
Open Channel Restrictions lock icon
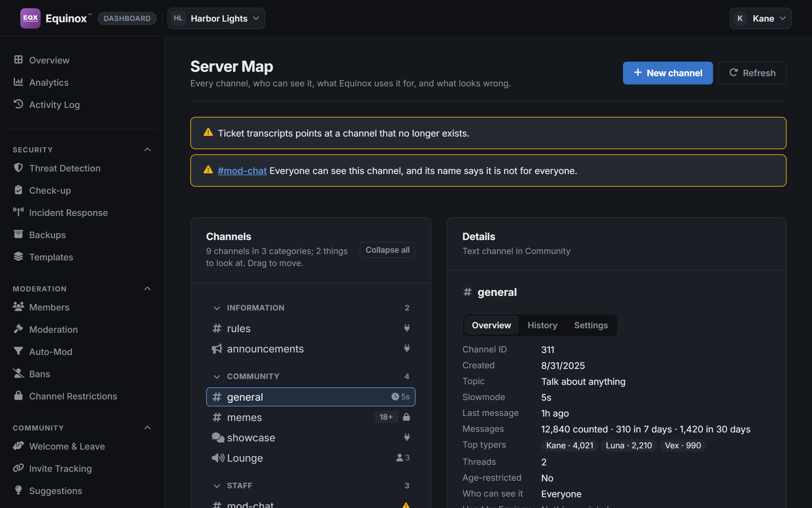click(18, 396)
